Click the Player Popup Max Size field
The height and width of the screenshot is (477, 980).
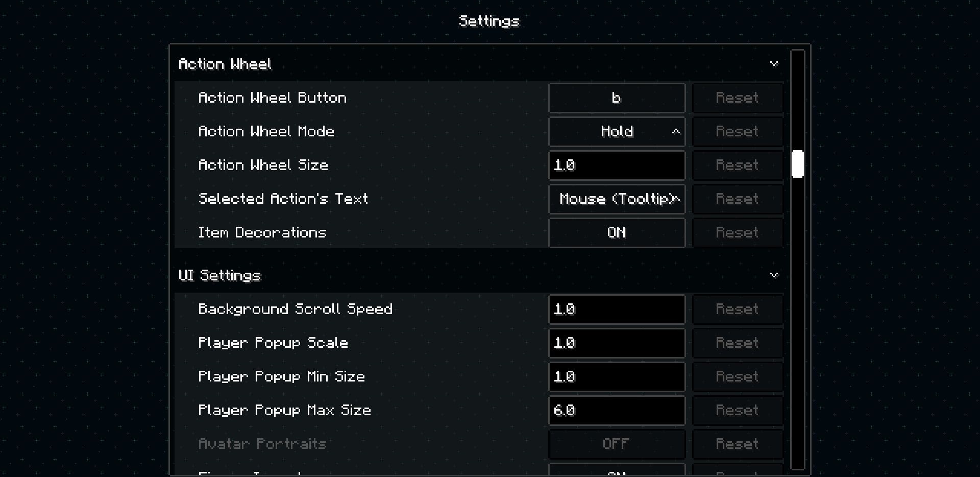[x=617, y=410]
